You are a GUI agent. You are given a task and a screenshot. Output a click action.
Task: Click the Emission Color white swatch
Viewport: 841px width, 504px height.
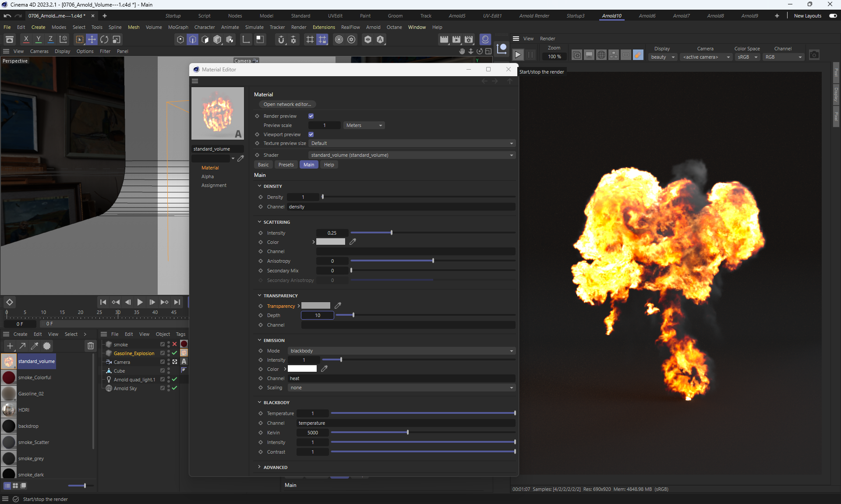tap(302, 369)
